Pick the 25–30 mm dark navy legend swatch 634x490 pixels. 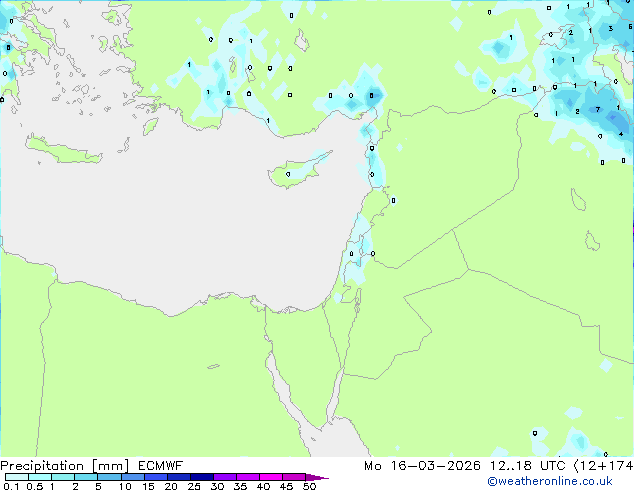pyautogui.click(x=202, y=477)
